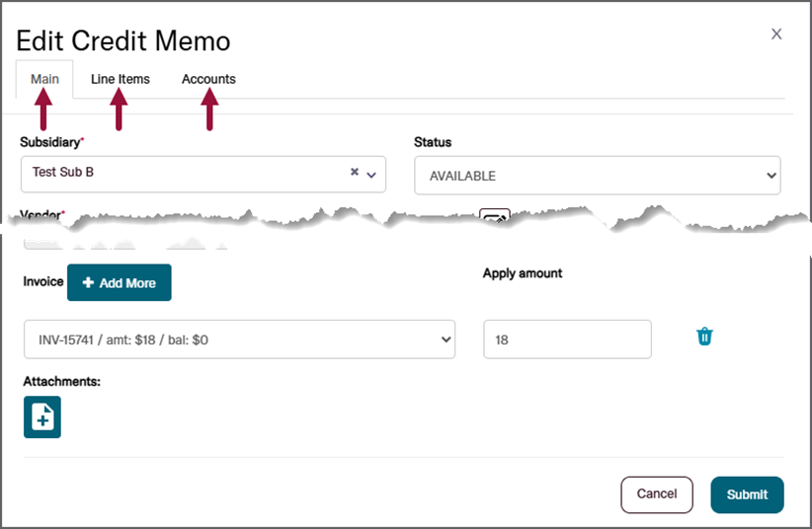
Task: Close the Edit Credit Memo dialog
Action: click(x=776, y=34)
